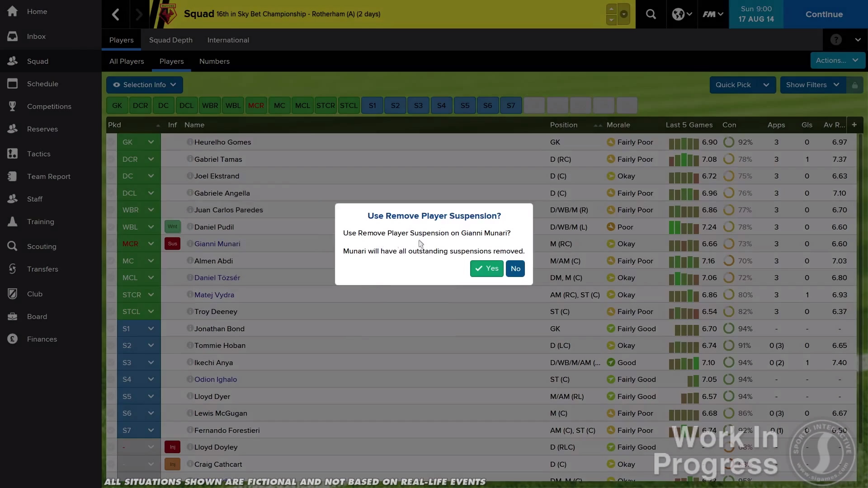
Task: Click the add column plus icon
Action: tap(854, 125)
